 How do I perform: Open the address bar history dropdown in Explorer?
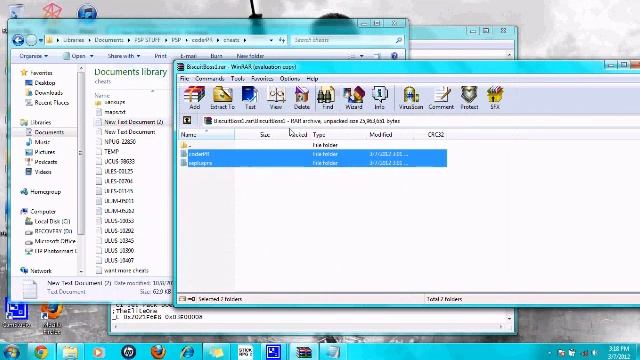click(x=271, y=40)
